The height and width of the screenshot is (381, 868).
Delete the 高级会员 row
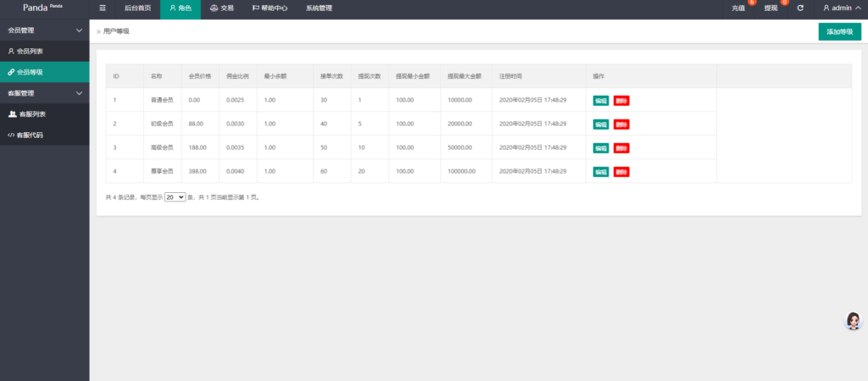[621, 148]
